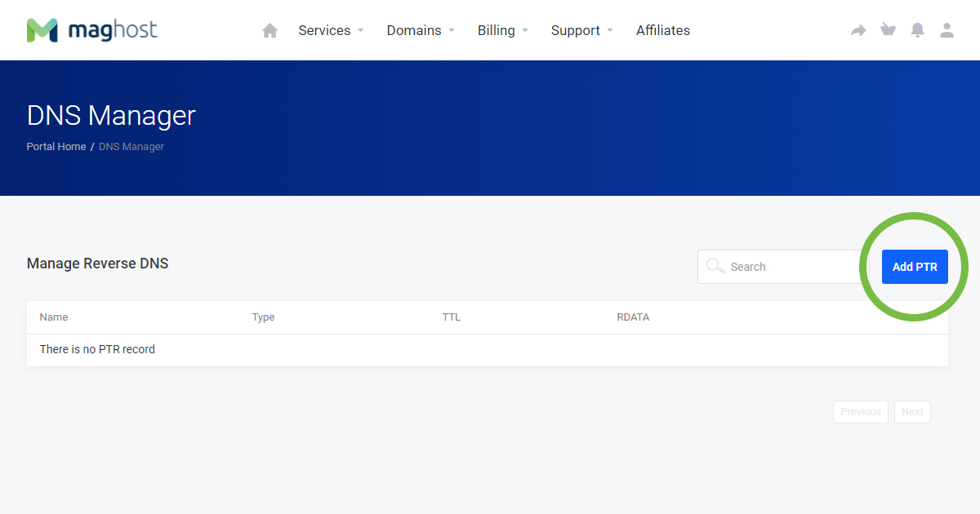Click the DNS Manager breadcrumb

(x=131, y=147)
